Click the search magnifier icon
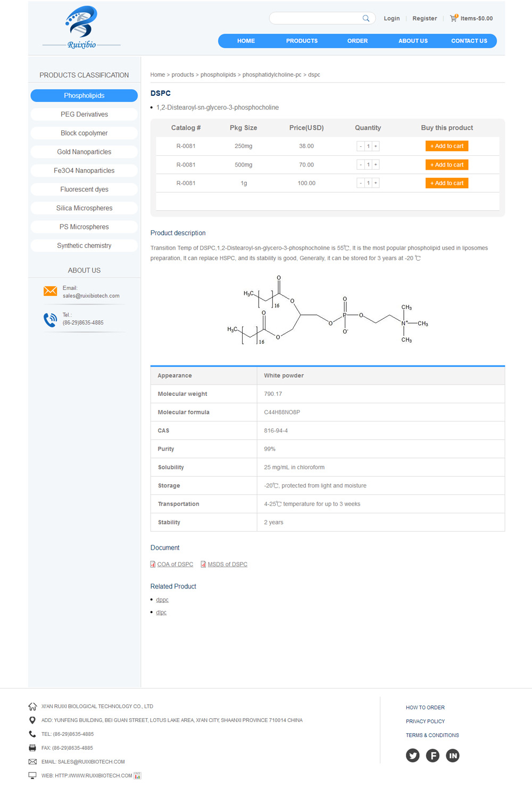This screenshot has width=532, height=788. (366, 18)
